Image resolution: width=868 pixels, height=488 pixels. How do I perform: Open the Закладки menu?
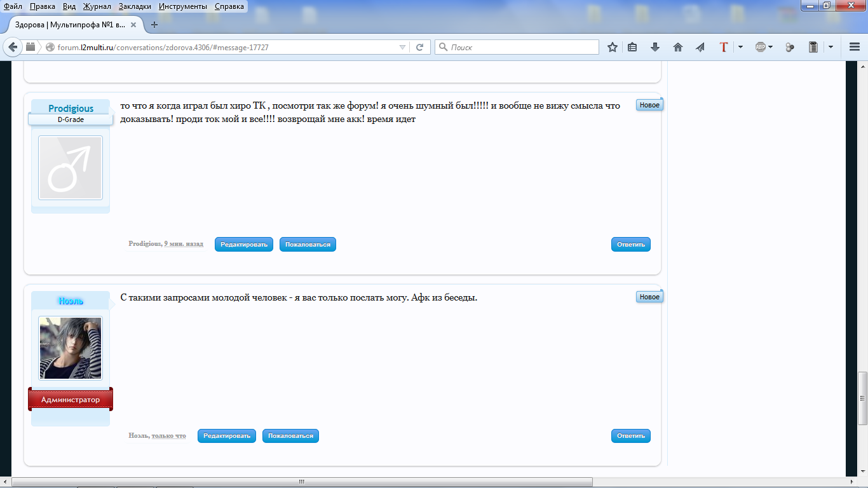point(135,6)
